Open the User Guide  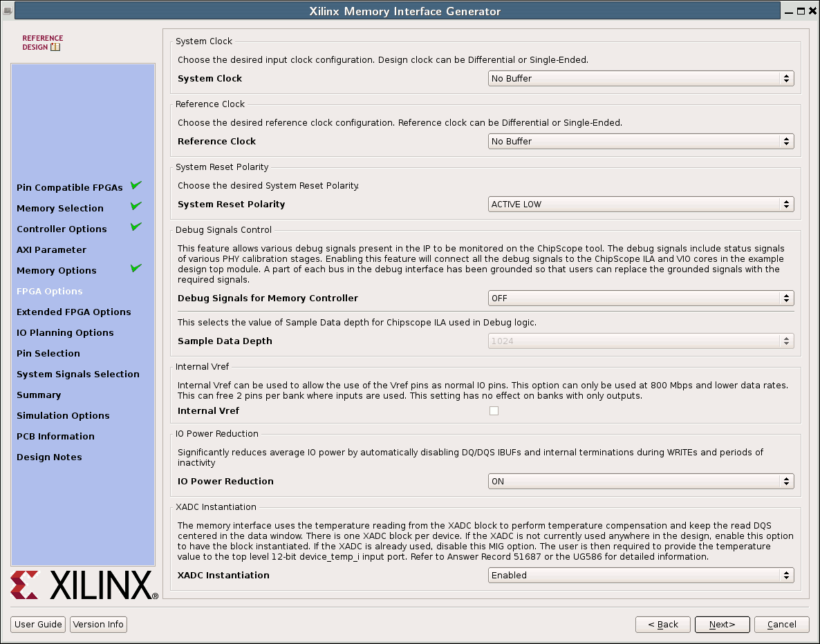point(38,624)
